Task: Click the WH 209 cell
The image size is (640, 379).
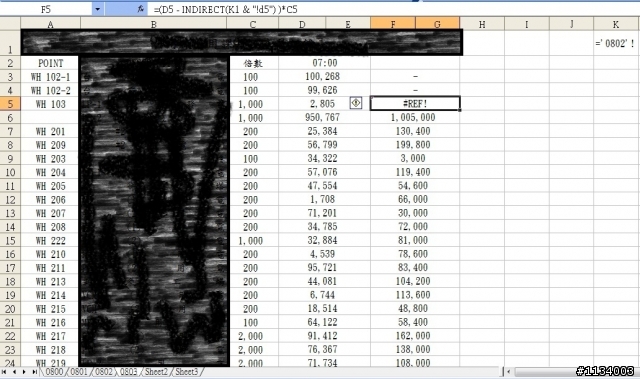Action: tap(51, 145)
